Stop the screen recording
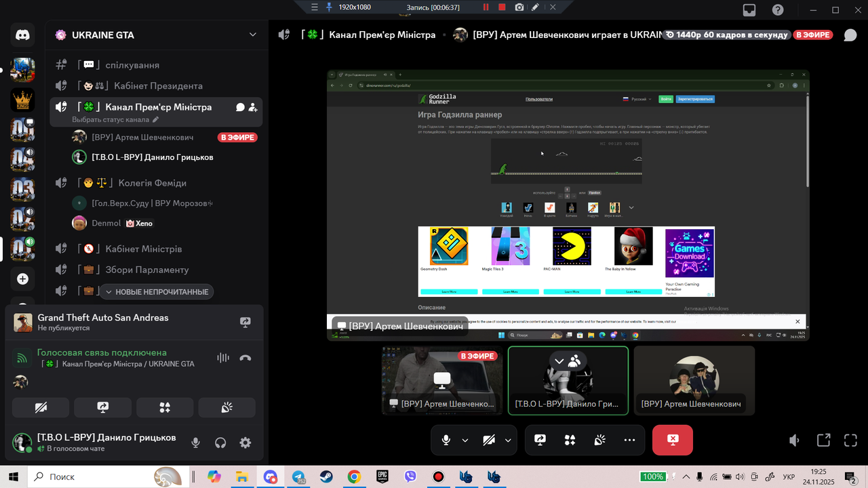This screenshot has width=868, height=488. coord(502,7)
